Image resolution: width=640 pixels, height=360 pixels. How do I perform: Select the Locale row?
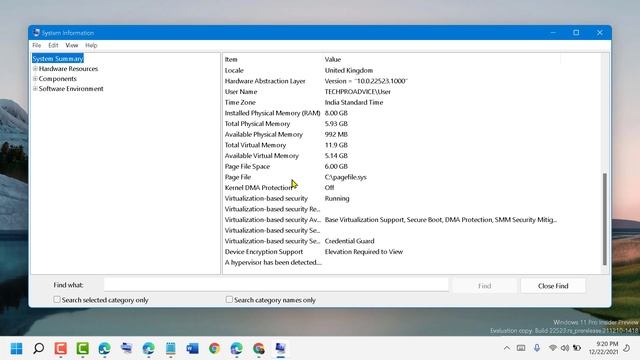(411, 70)
